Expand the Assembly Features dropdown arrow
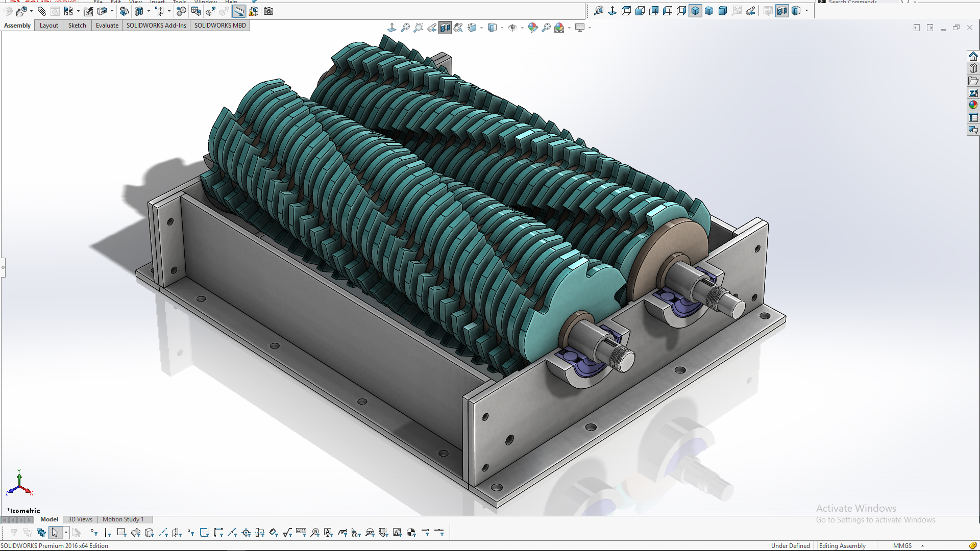 (149, 11)
